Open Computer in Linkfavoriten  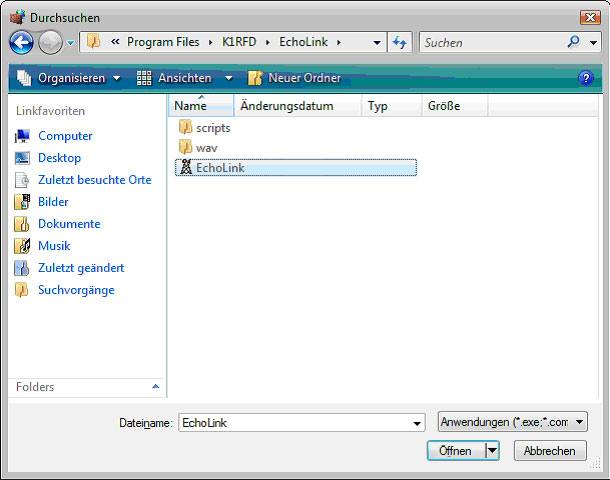[65, 136]
